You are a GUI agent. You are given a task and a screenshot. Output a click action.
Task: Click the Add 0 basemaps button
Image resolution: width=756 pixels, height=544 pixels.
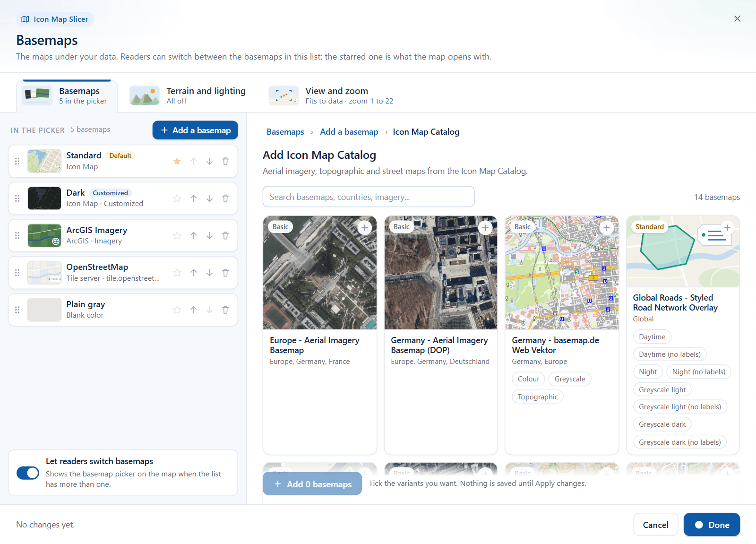coord(312,484)
